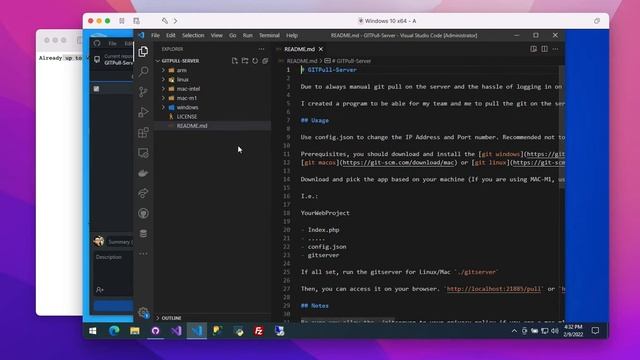Click the Summary field in GitHub Desktop
This screenshot has width=640, height=360.
(120, 242)
